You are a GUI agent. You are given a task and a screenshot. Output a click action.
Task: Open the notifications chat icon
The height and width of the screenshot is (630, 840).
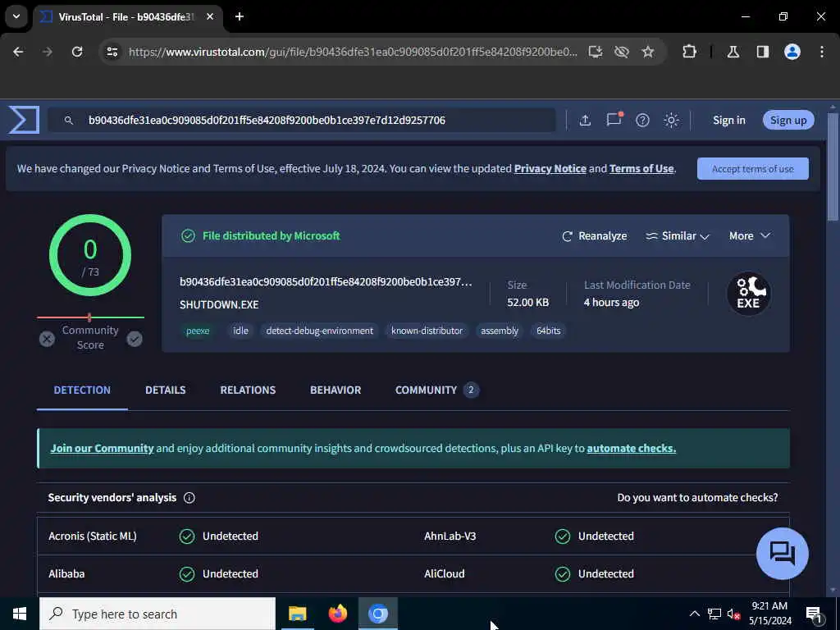tap(614, 120)
